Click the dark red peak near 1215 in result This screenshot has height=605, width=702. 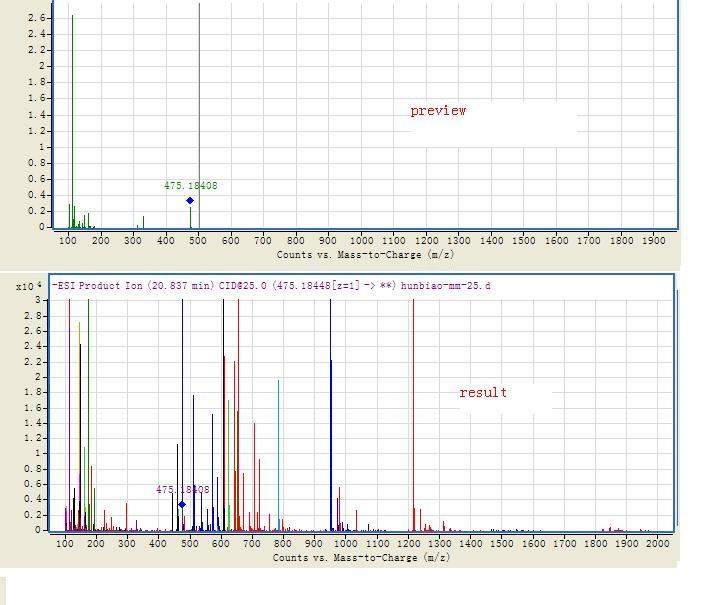click(x=413, y=415)
